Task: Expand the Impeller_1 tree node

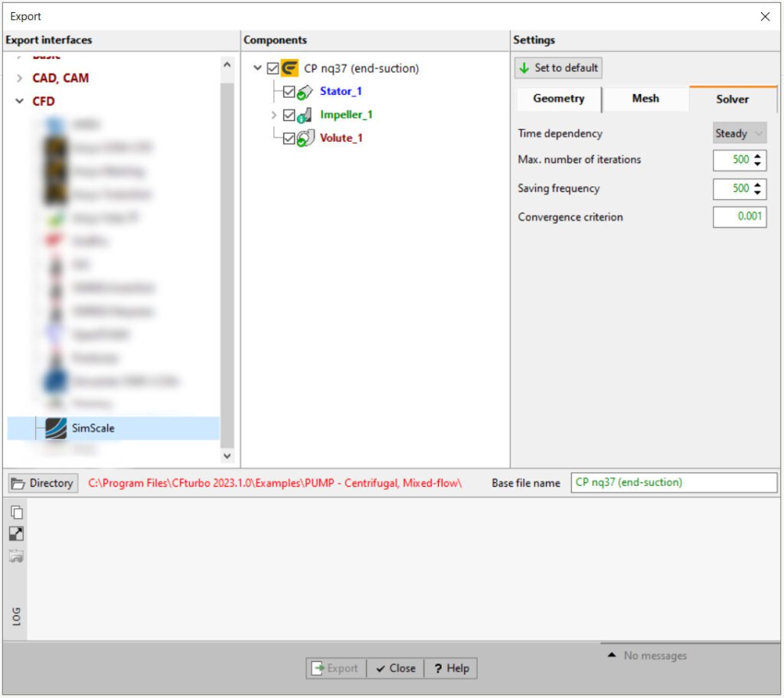Action: click(274, 114)
